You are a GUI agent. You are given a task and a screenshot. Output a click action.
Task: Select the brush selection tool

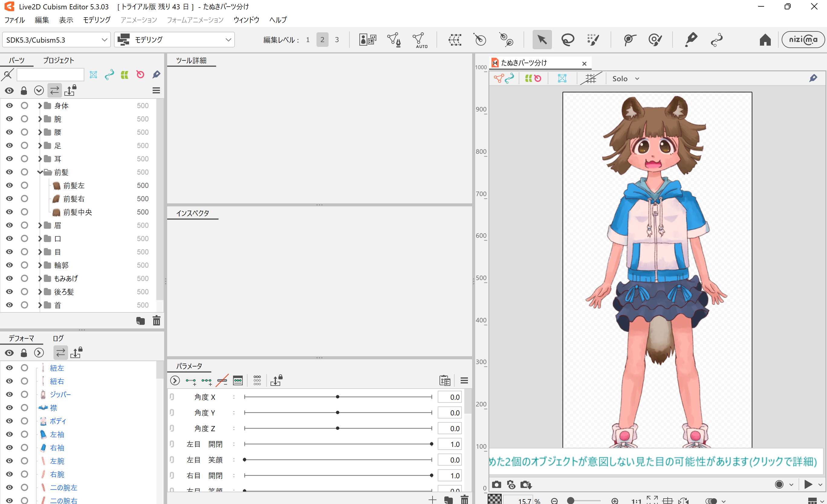pos(593,40)
